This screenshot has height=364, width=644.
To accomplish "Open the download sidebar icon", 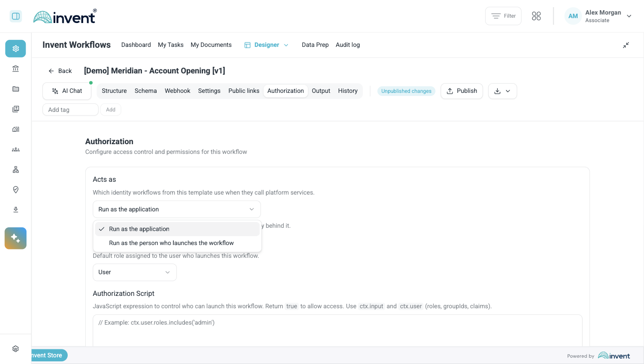I will tap(15, 210).
